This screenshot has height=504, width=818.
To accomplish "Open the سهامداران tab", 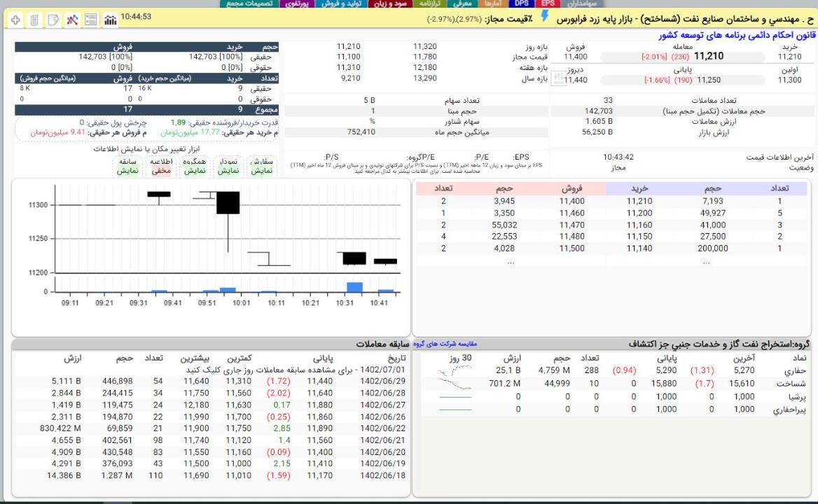I will click(585, 3).
